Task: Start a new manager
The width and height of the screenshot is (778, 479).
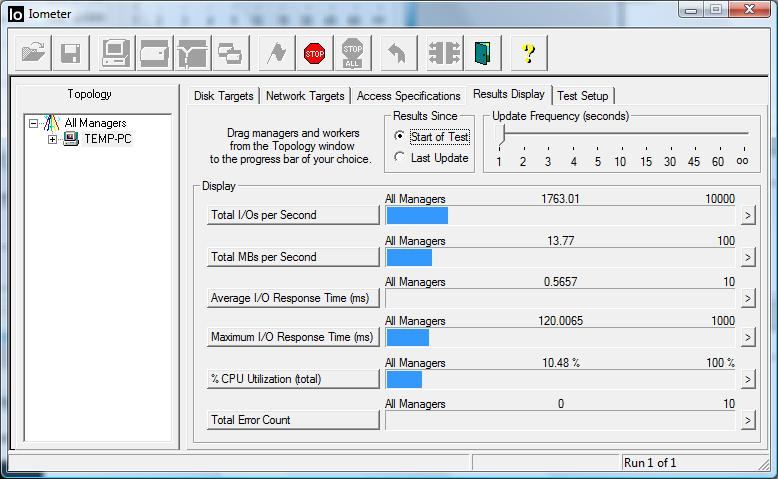Action: (116, 53)
